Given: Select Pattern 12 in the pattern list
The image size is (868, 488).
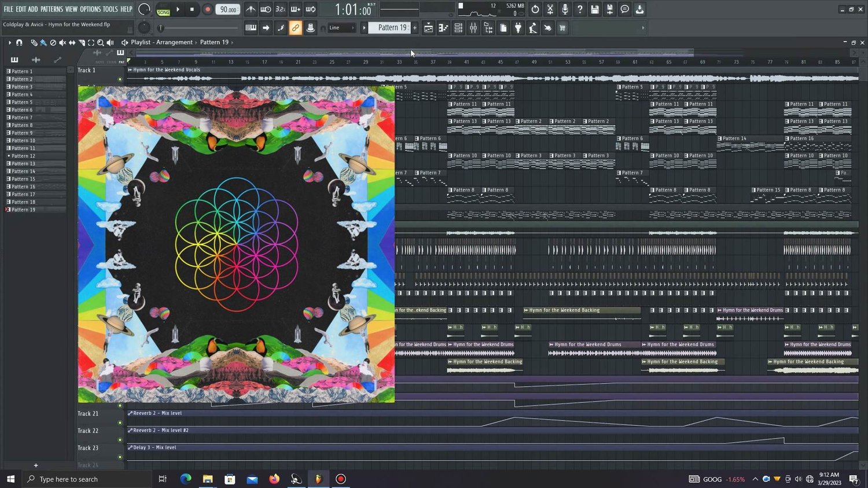Looking at the screenshot, I should coord(23,156).
